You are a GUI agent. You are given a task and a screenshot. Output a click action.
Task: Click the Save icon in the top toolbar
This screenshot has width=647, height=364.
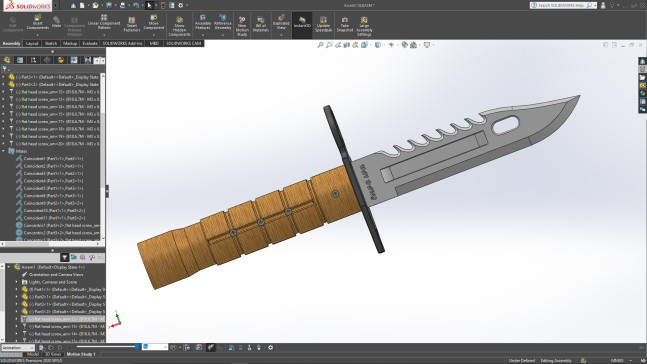(x=109, y=5)
